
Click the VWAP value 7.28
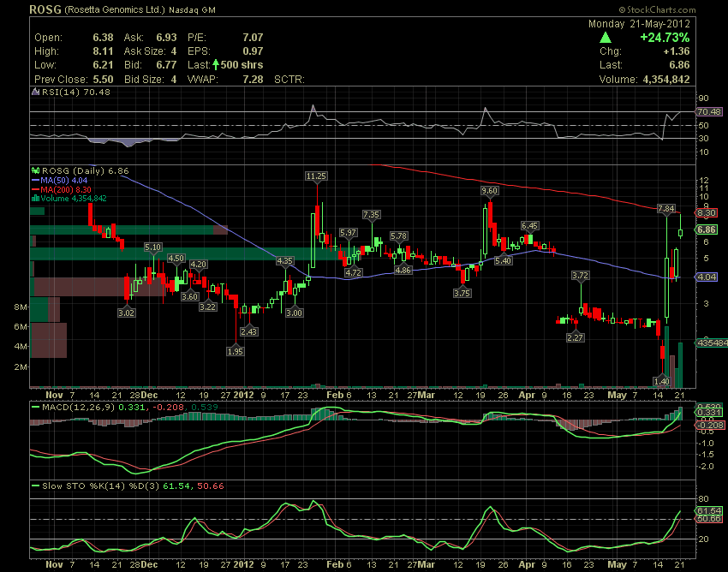click(253, 80)
